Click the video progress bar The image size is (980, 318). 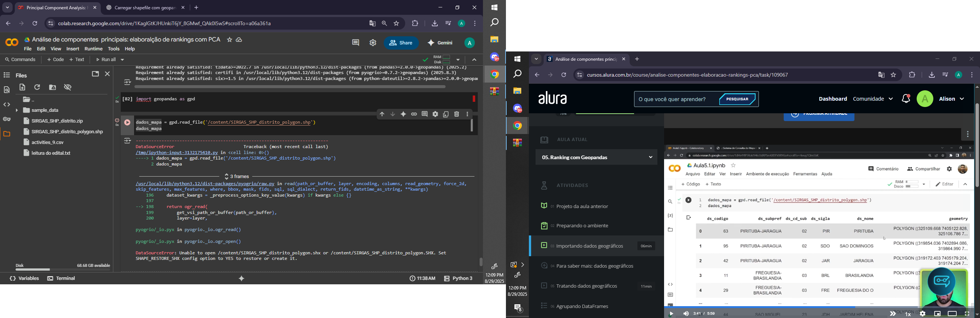(818, 307)
